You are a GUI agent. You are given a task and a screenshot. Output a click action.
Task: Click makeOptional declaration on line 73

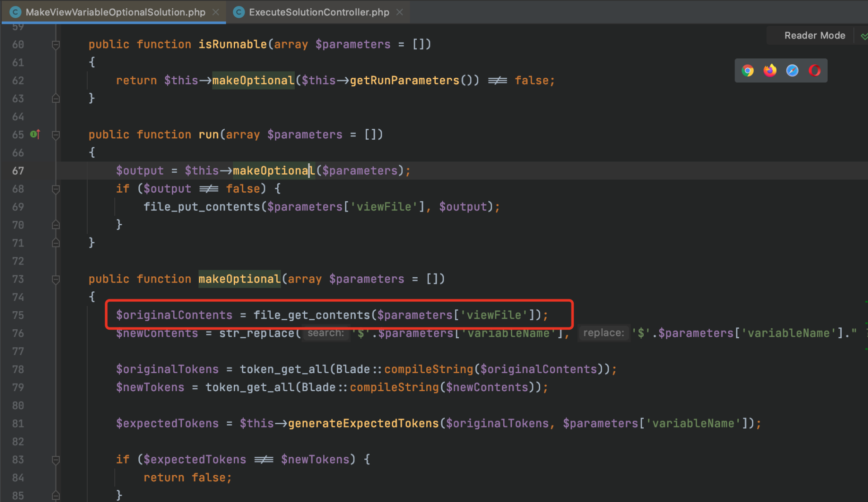point(240,279)
